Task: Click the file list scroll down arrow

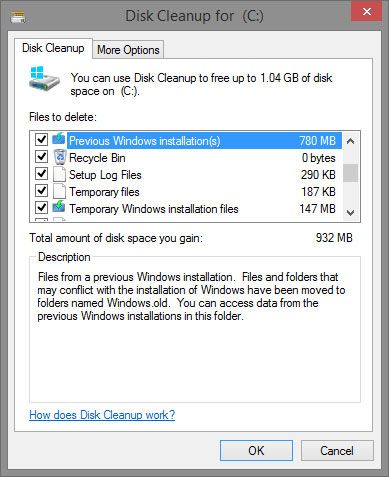Action: (x=350, y=212)
